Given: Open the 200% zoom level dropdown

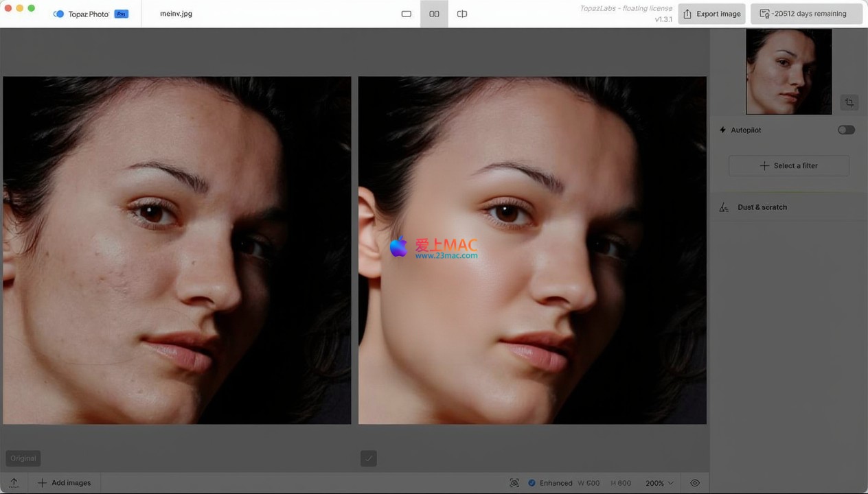Looking at the screenshot, I should pos(659,483).
